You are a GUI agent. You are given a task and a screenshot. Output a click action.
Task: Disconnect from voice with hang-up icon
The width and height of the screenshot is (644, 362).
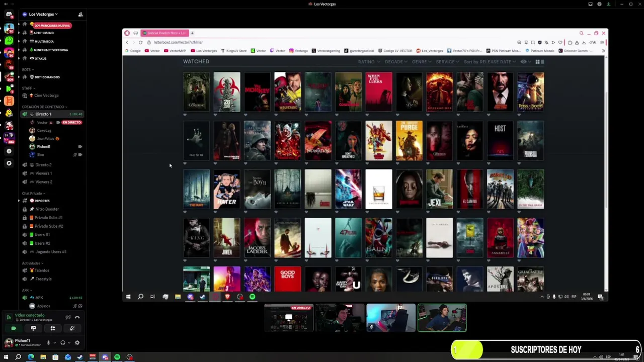click(77, 317)
